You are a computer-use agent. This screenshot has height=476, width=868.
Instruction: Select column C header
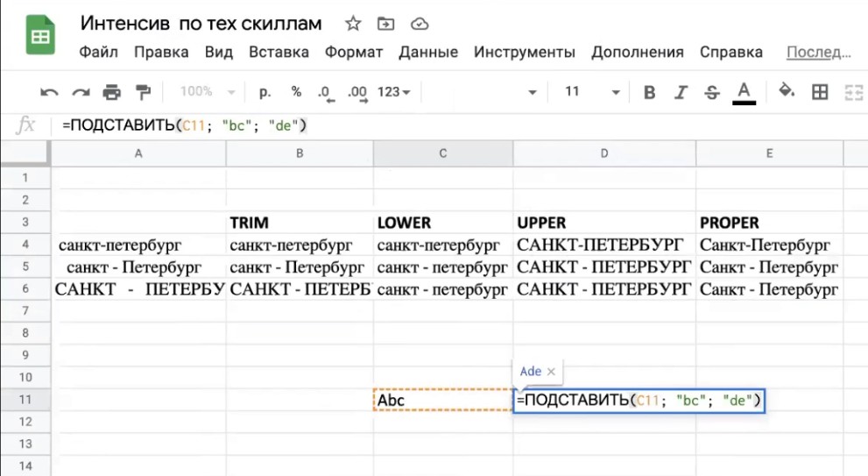[x=443, y=153]
